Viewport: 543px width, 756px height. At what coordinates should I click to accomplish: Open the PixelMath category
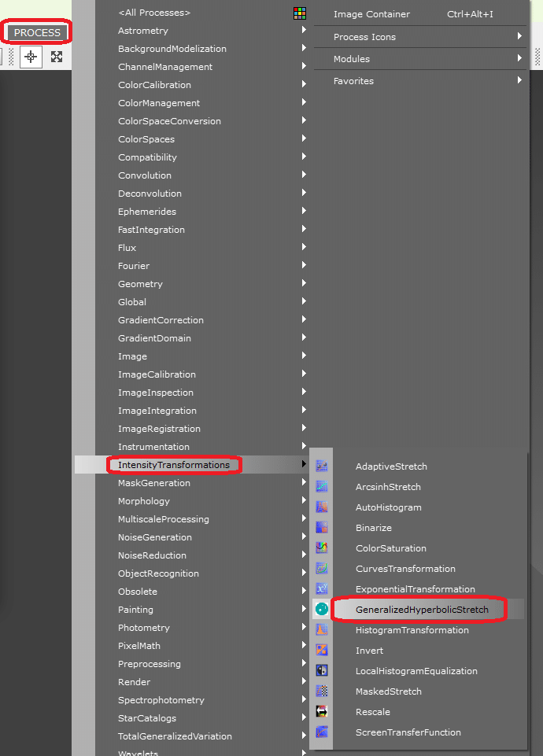(139, 646)
